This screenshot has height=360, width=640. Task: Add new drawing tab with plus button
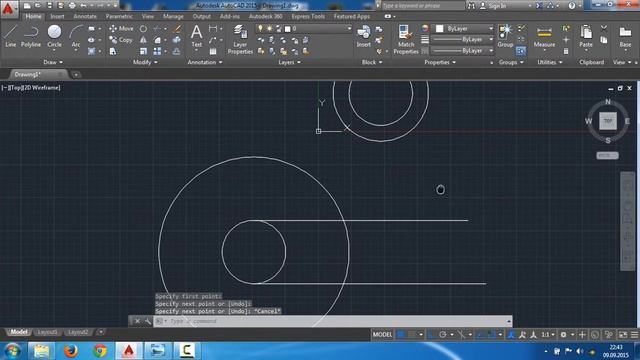coord(76,75)
